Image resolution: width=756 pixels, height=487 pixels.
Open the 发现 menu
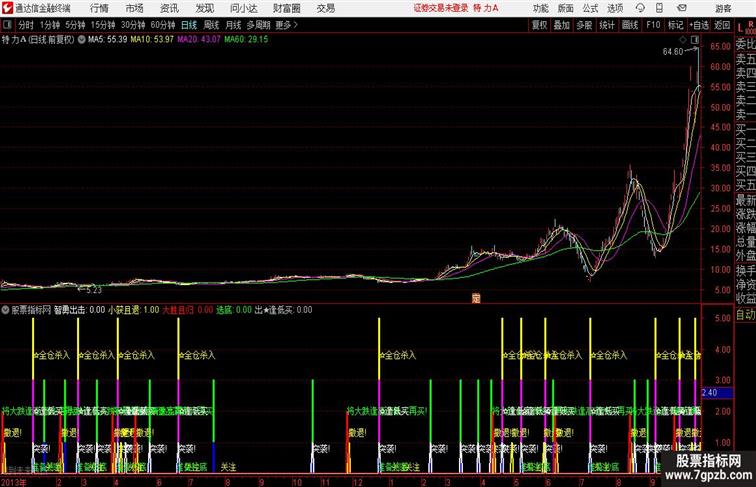[204, 8]
